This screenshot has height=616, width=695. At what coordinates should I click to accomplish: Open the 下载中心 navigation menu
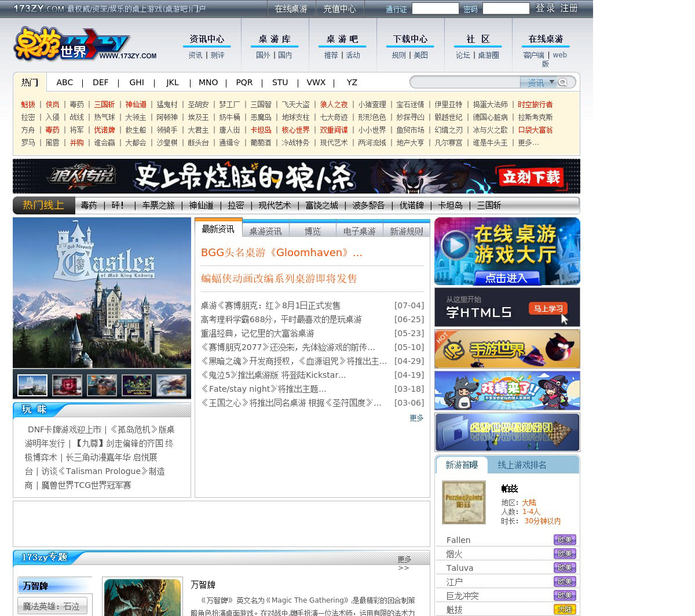410,39
